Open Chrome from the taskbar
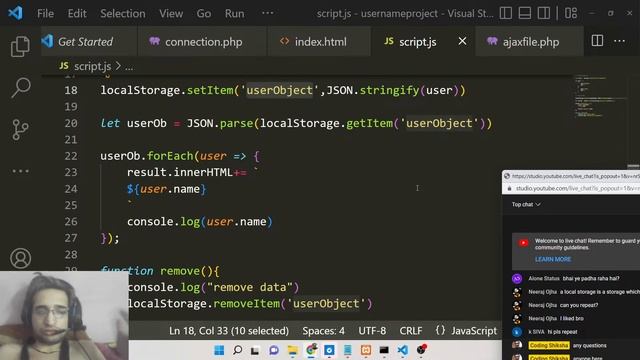This screenshot has height=360, width=640. coord(311,350)
